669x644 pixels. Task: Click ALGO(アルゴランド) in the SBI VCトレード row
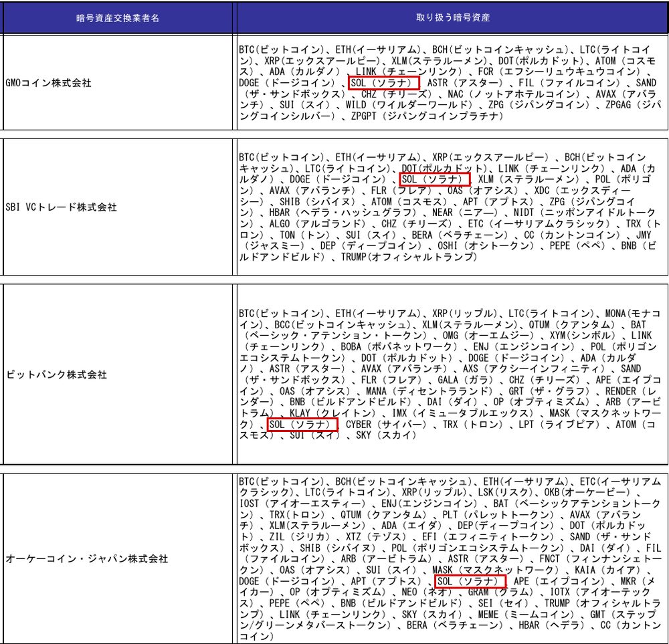tap(317, 224)
